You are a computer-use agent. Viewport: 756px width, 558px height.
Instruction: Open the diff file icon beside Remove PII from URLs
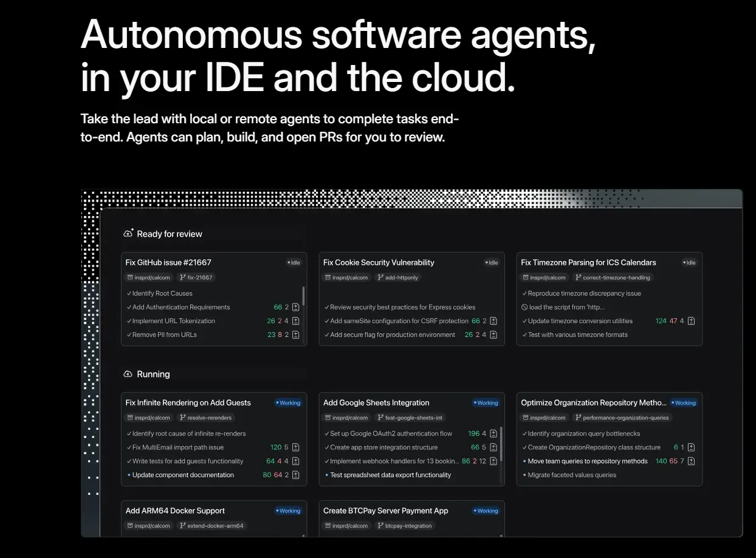tap(295, 335)
